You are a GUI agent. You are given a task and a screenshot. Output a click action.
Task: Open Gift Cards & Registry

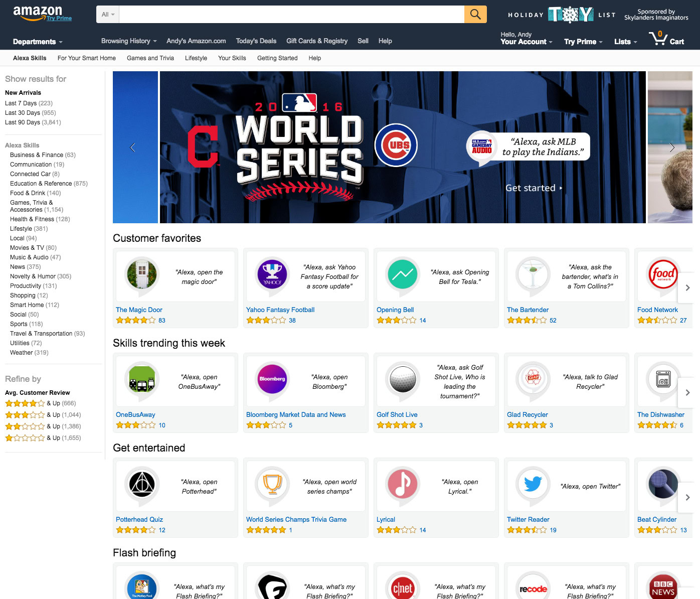point(317,41)
